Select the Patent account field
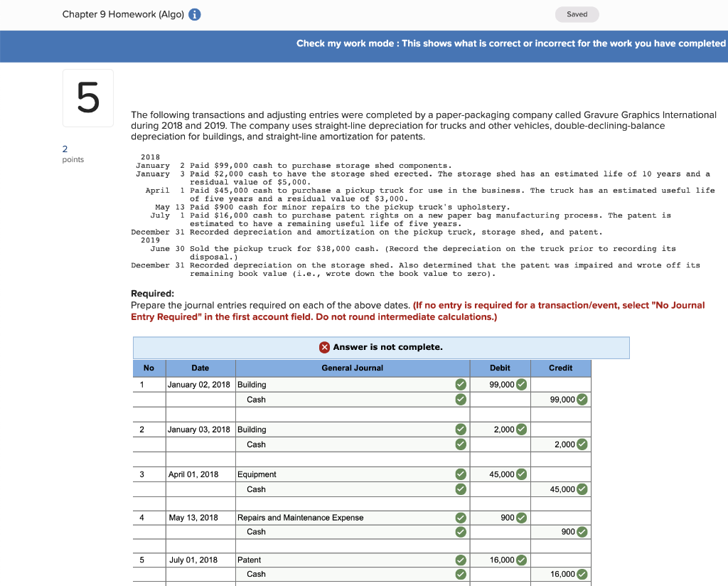 [353, 560]
